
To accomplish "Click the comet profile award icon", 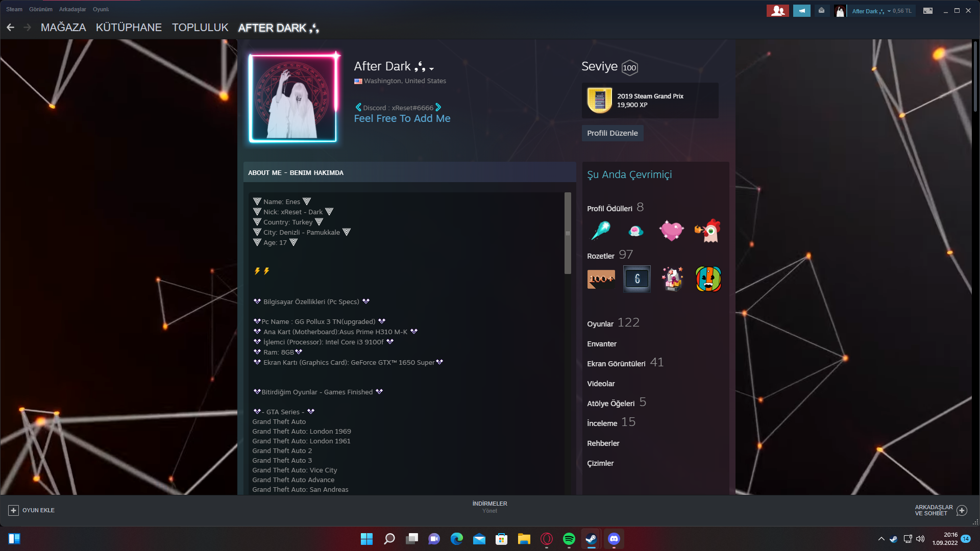I will coord(600,231).
